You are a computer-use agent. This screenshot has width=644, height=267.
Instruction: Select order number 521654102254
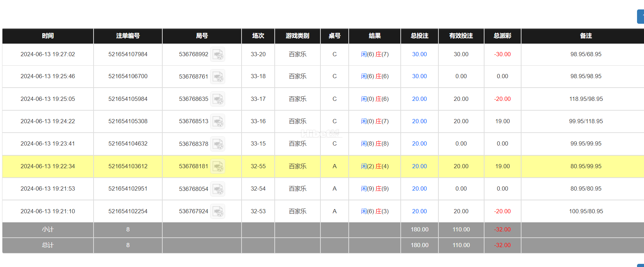128,211
